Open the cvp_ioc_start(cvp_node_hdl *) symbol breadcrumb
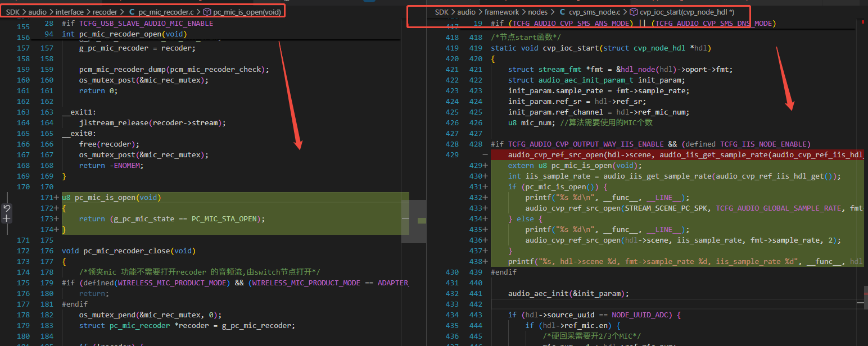868x346 pixels. tap(682, 11)
